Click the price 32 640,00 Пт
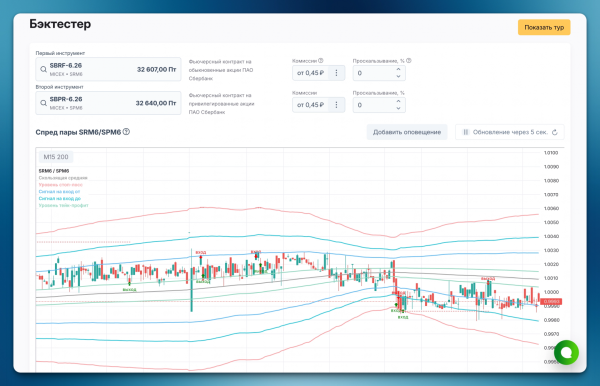The image size is (600, 386). pyautogui.click(x=156, y=103)
